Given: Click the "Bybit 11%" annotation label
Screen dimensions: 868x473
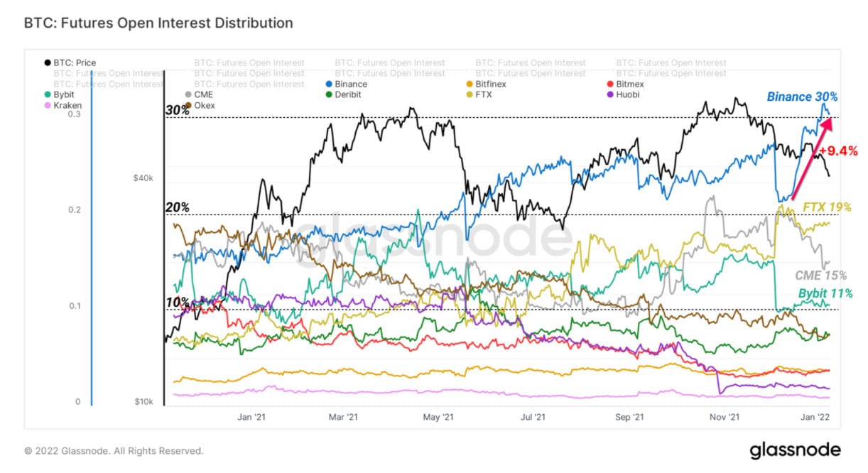Looking at the screenshot, I should pyautogui.click(x=825, y=293).
